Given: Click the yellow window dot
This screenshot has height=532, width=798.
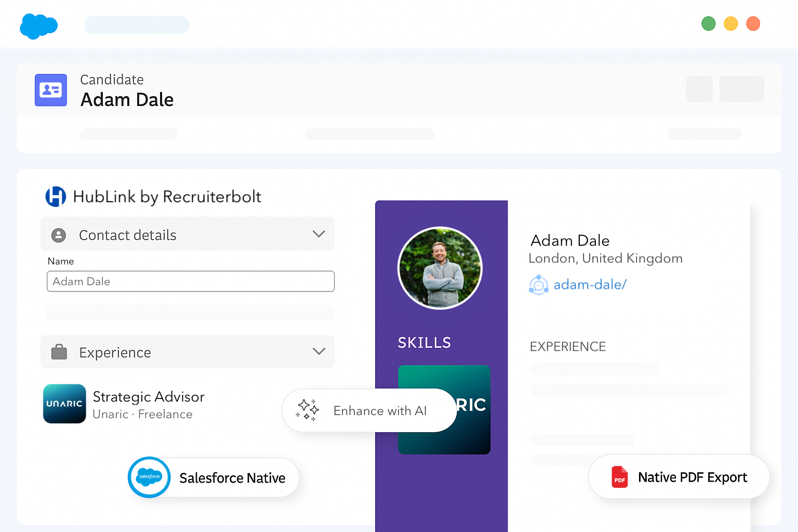Looking at the screenshot, I should 731,23.
